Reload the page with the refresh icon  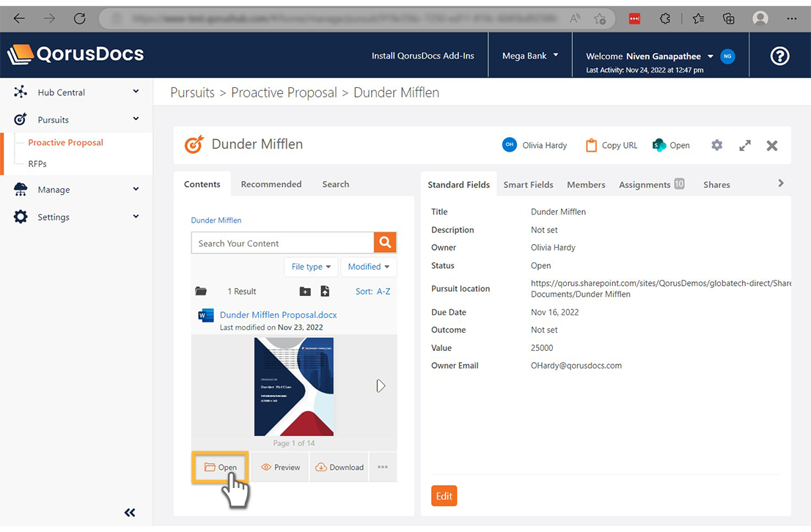80,18
